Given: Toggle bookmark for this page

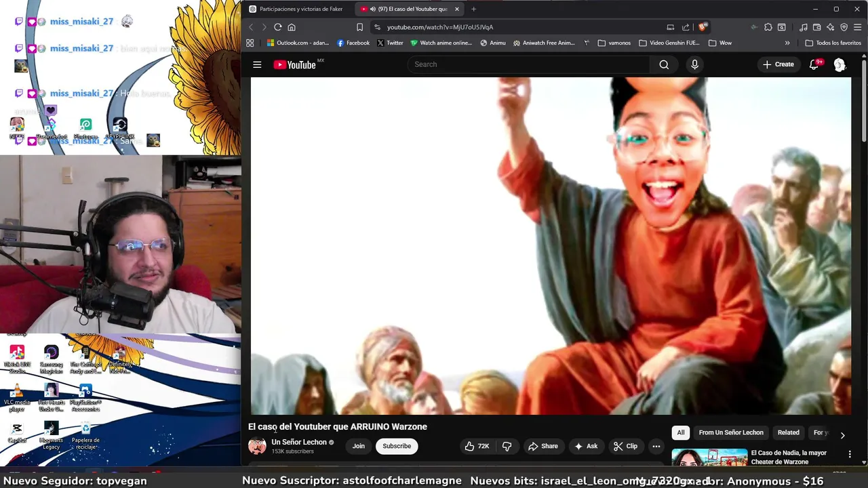Looking at the screenshot, I should point(359,27).
